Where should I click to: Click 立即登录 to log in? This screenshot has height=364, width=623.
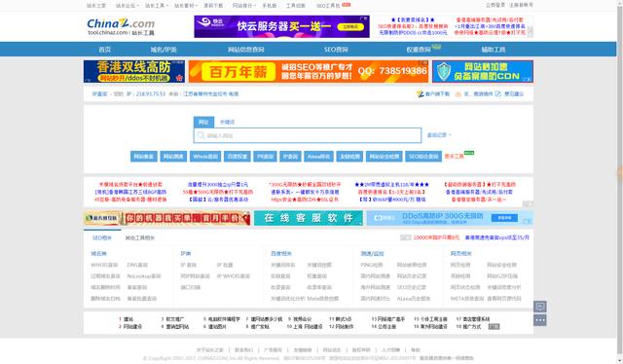click(x=495, y=5)
